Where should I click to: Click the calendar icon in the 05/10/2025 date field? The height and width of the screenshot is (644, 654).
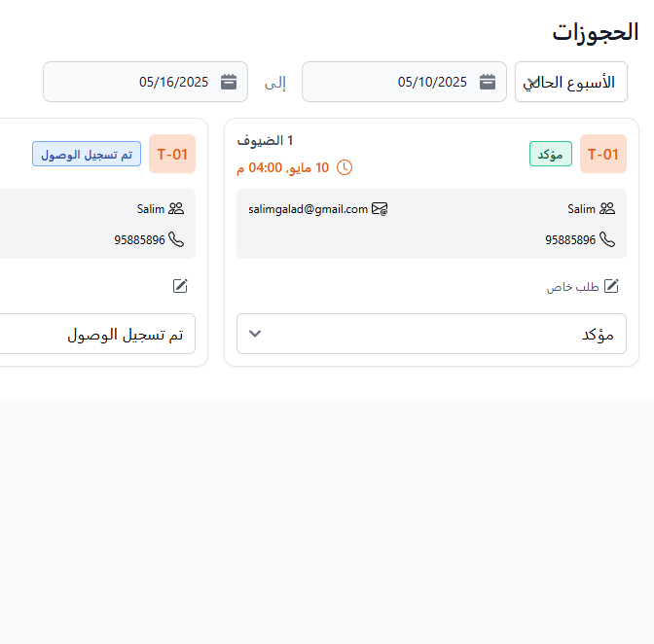point(488,82)
